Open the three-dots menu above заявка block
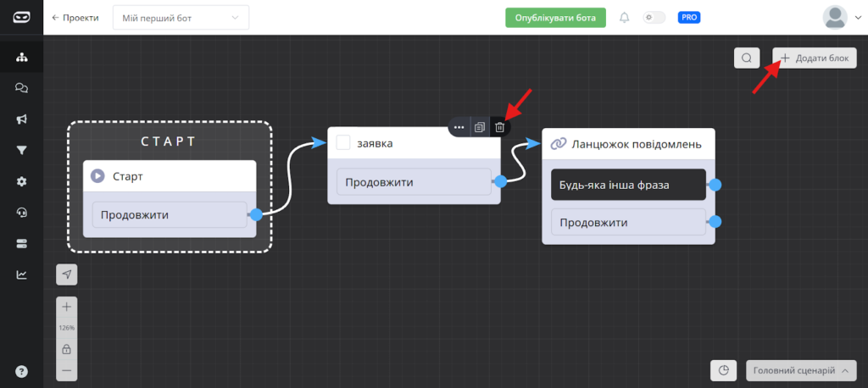Viewport: 868px width, 388px height. click(459, 127)
